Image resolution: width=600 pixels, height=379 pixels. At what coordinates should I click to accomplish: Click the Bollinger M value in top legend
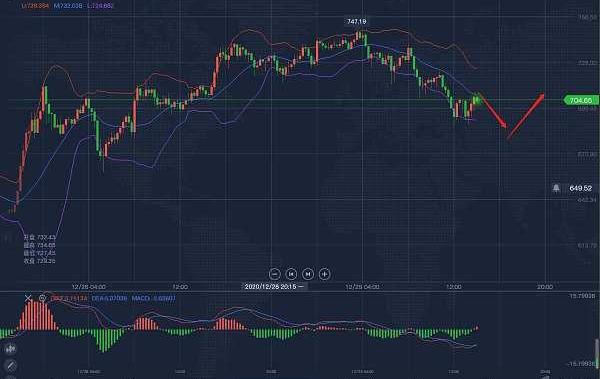click(x=68, y=6)
